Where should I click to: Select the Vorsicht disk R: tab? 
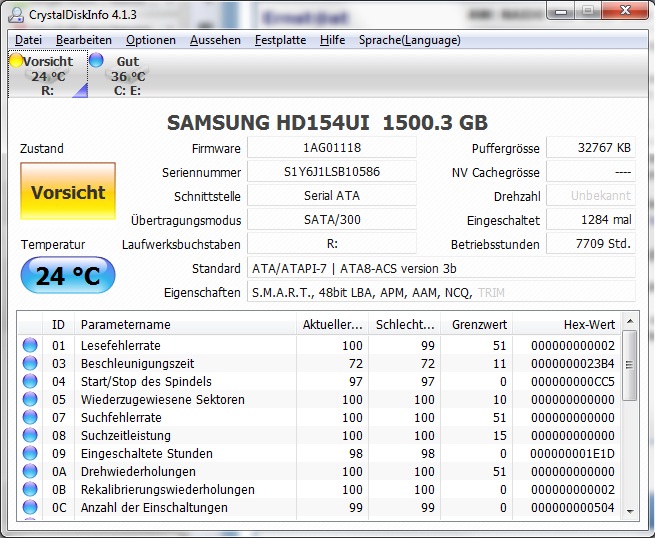tap(48, 75)
